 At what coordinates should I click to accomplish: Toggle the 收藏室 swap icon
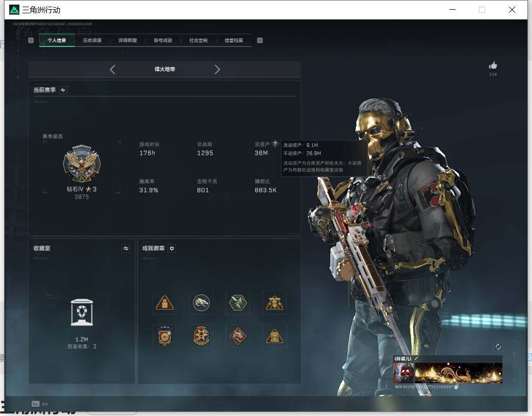126,249
